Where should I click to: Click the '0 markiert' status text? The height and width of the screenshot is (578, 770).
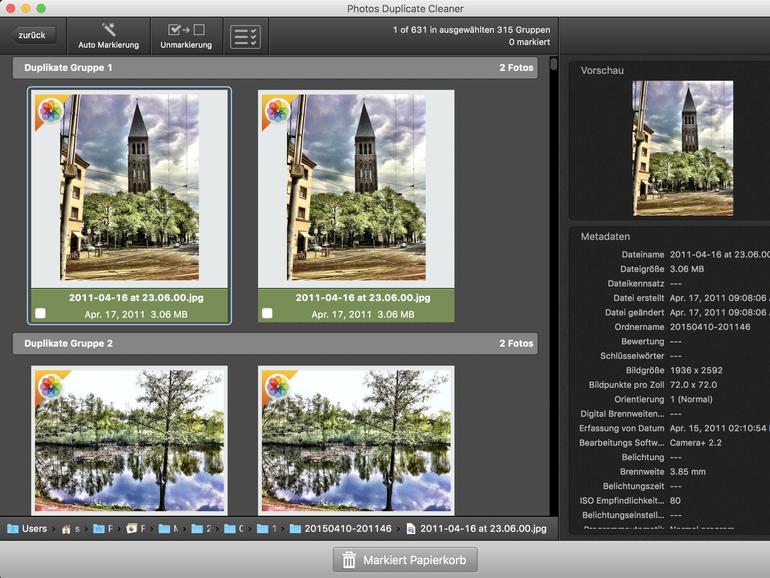[529, 42]
